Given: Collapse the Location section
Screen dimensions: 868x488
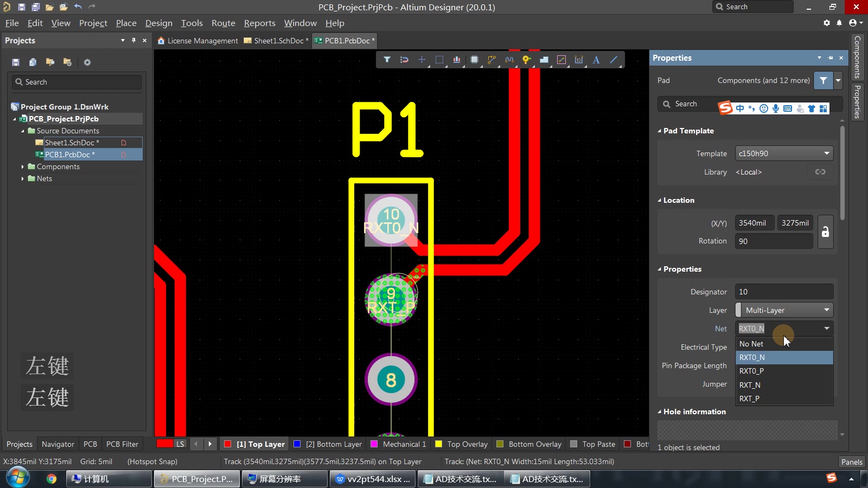Looking at the screenshot, I should pos(660,200).
